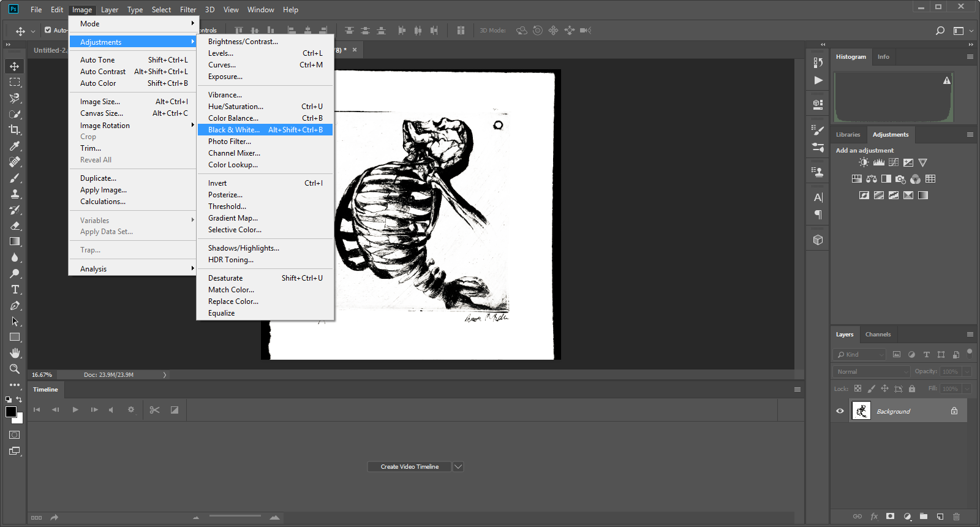Select the Dodge tool
980x527 pixels.
tap(15, 273)
